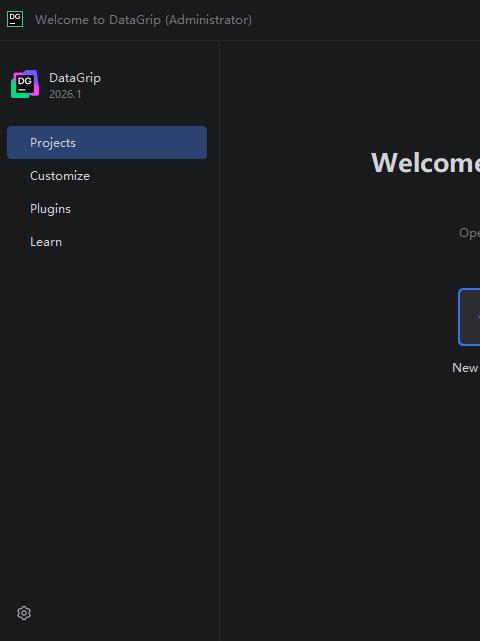The height and width of the screenshot is (641, 480).
Task: Click the DataGrip title bar icon
Action: click(15, 19)
